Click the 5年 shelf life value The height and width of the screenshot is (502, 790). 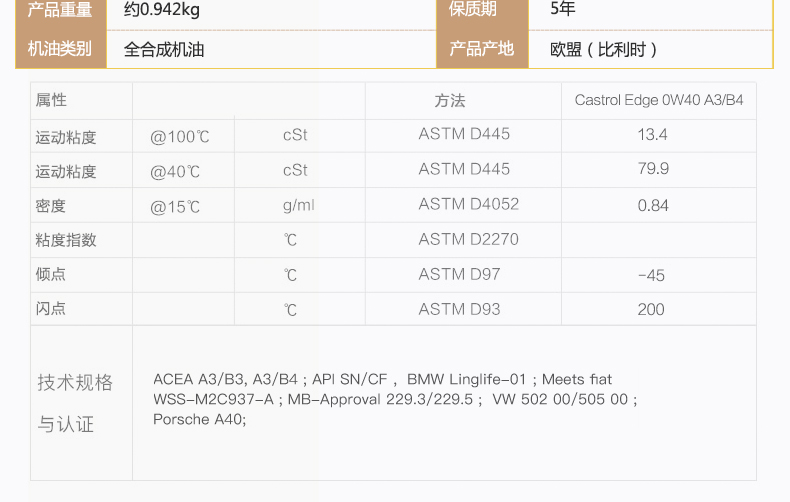click(563, 10)
